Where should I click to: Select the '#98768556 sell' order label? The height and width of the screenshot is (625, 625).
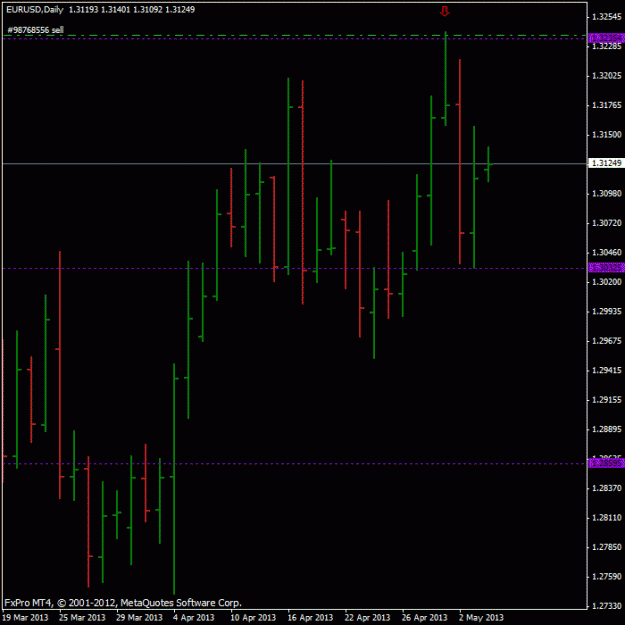[35, 30]
